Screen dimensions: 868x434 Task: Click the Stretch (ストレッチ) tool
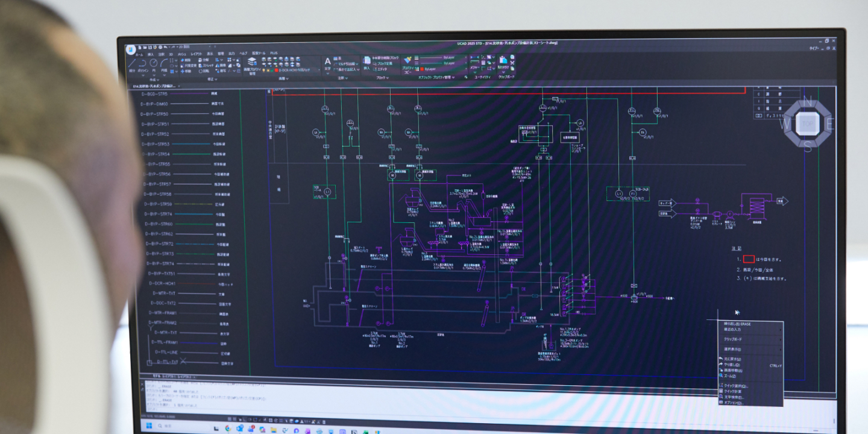pyautogui.click(x=206, y=66)
